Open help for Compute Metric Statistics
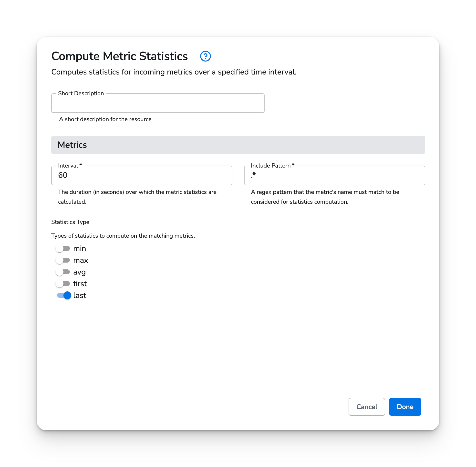Image resolution: width=476 pixels, height=467 pixels. [x=205, y=56]
